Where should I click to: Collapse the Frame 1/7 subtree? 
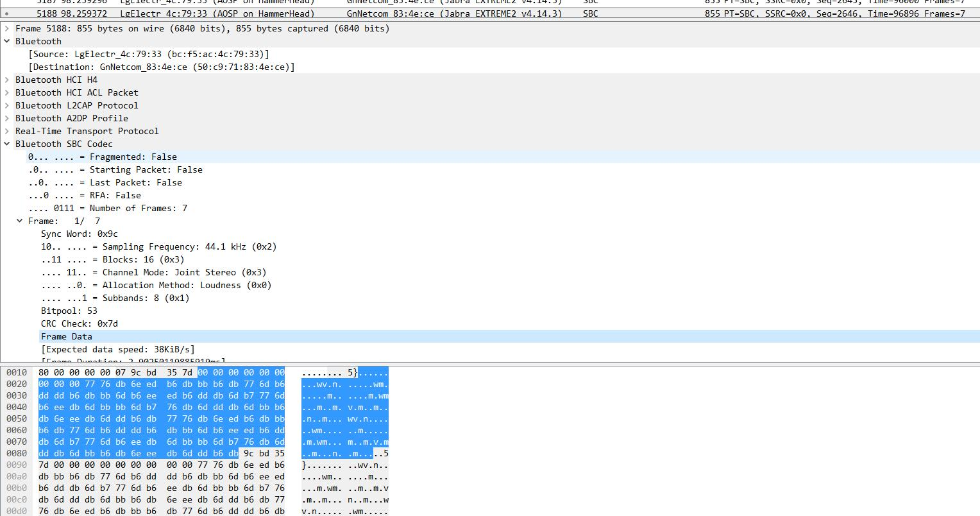pos(20,221)
